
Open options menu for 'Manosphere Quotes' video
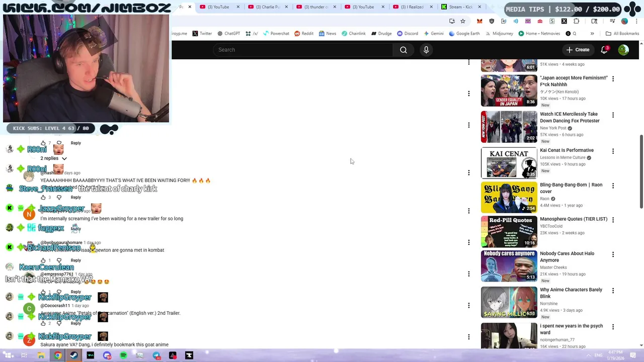pos(613,220)
